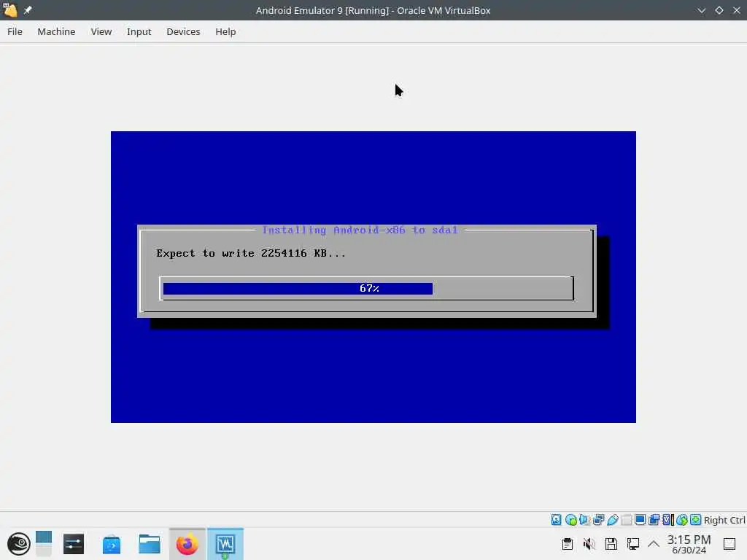Click the display settings status icon
The height and width of the screenshot is (560, 747).
pos(640,519)
